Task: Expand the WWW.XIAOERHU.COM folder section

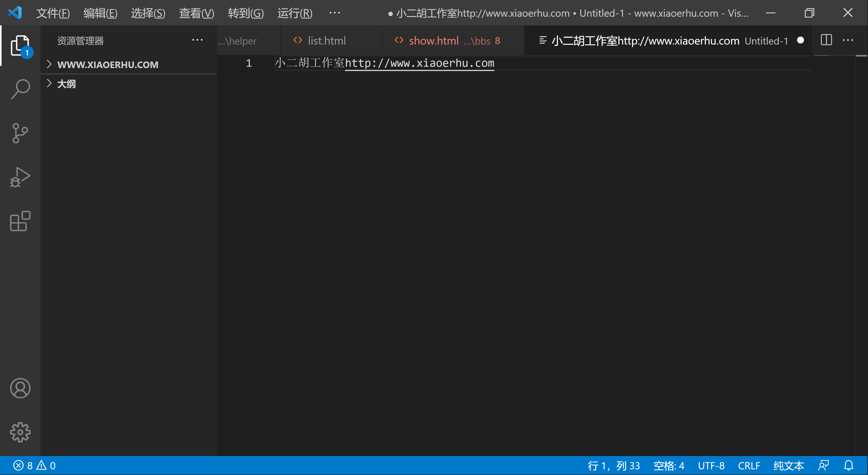Action: point(108,64)
